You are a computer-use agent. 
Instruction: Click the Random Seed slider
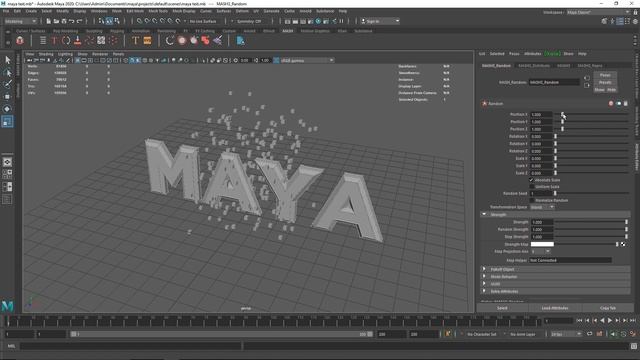pos(591,193)
